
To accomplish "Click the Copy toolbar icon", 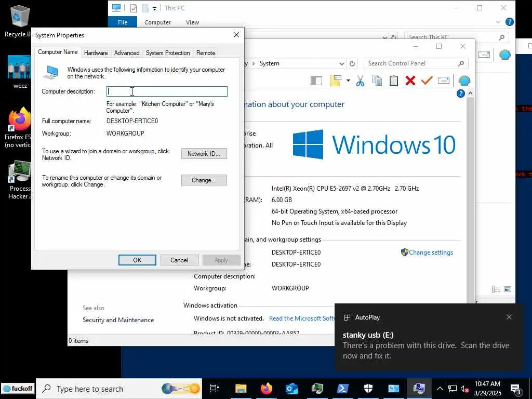I will pos(377,81).
